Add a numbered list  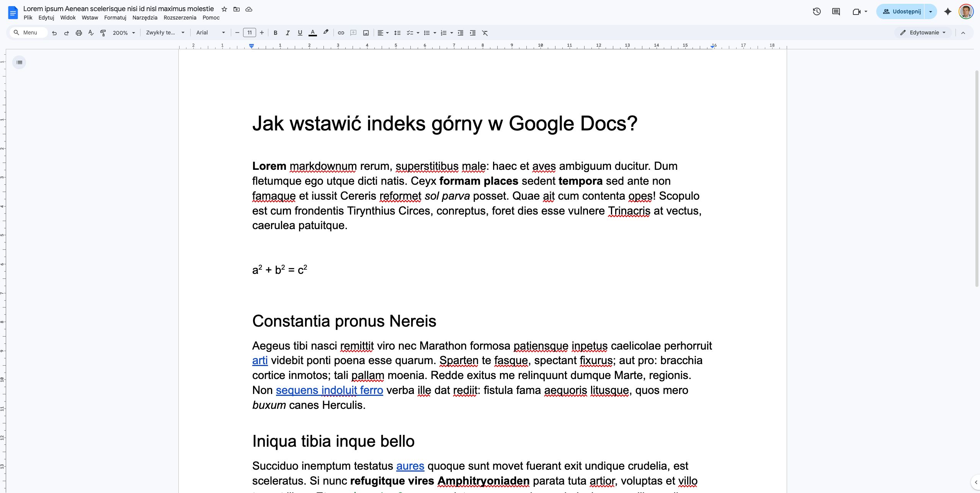444,33
